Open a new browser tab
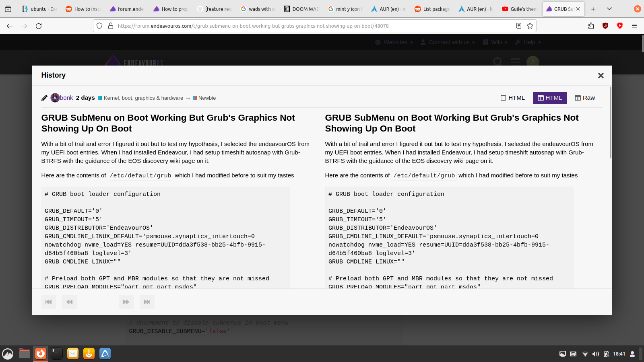Image resolution: width=644 pixels, height=362 pixels. tap(593, 9)
